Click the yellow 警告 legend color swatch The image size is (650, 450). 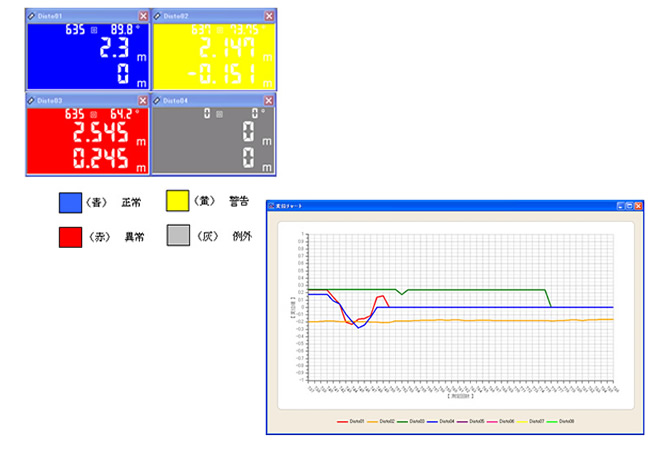click(x=177, y=201)
